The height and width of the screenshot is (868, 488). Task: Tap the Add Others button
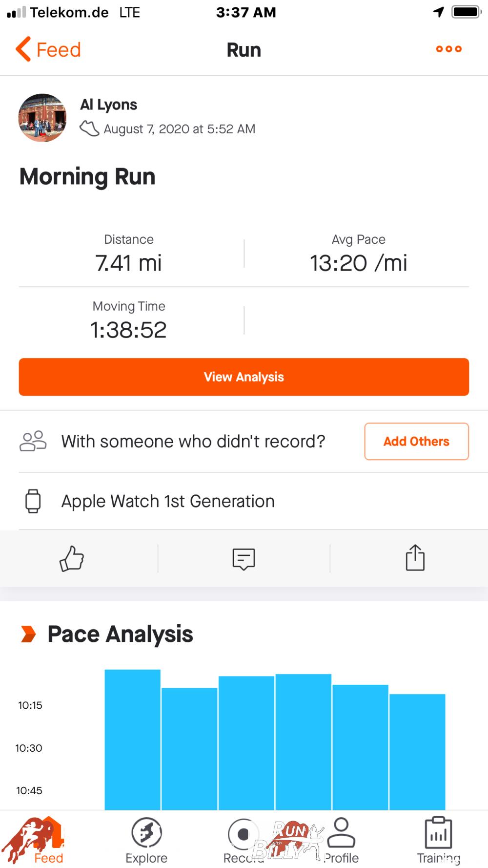click(x=416, y=442)
